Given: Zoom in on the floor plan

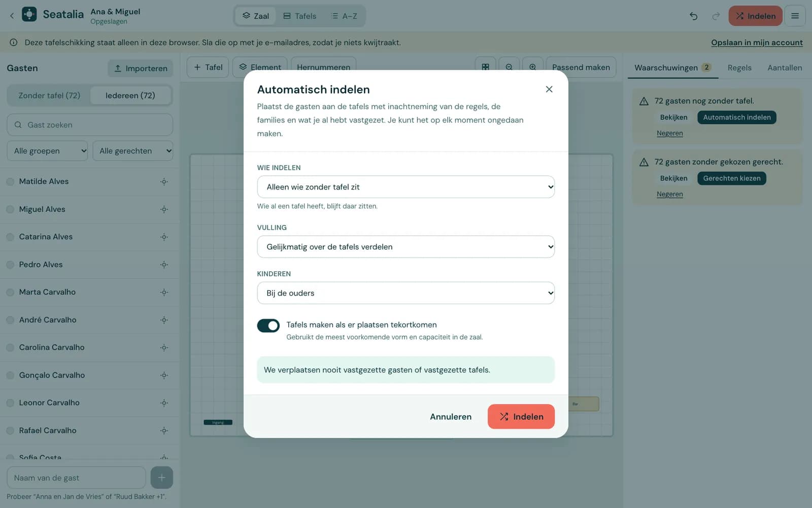Looking at the screenshot, I should click(532, 67).
